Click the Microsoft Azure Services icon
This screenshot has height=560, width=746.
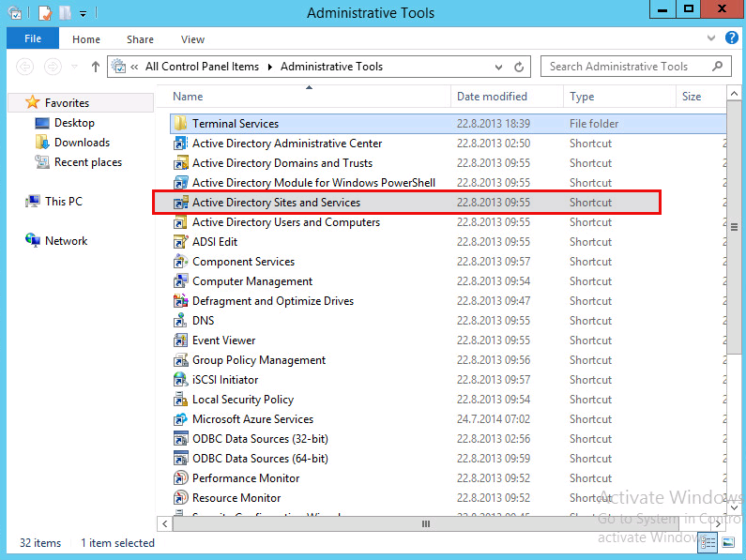pos(180,419)
